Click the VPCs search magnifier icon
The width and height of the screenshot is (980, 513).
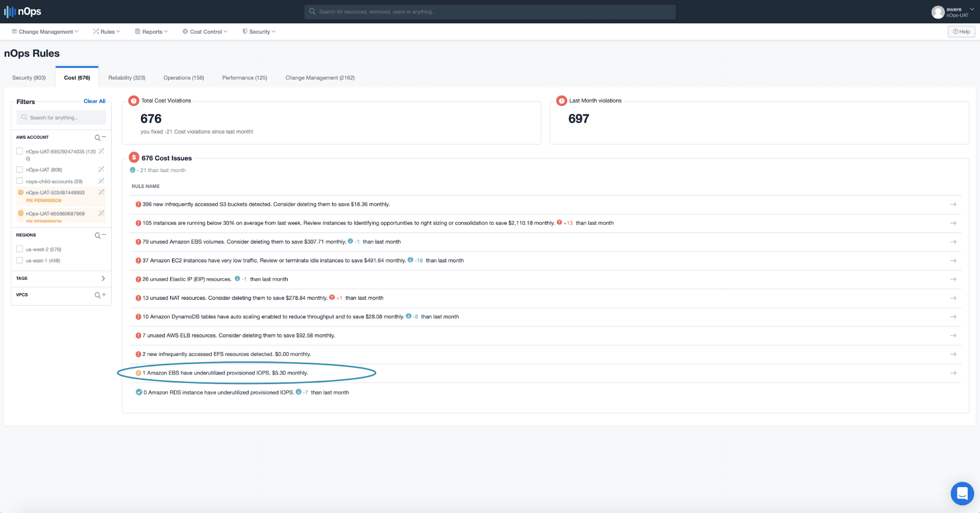(98, 295)
